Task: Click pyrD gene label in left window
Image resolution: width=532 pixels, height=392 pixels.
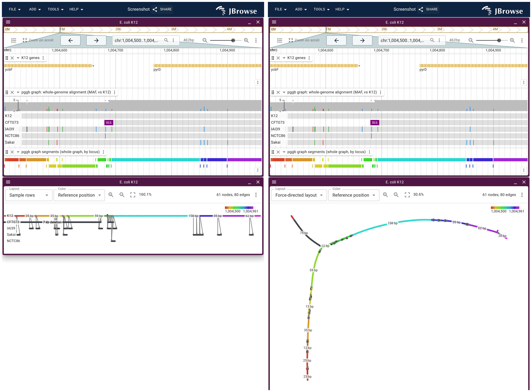Action: [x=157, y=70]
